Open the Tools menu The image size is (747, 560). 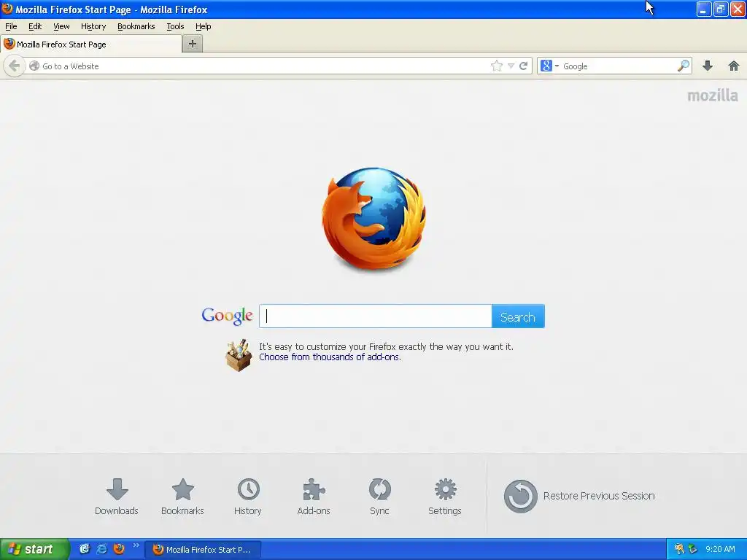[175, 26]
